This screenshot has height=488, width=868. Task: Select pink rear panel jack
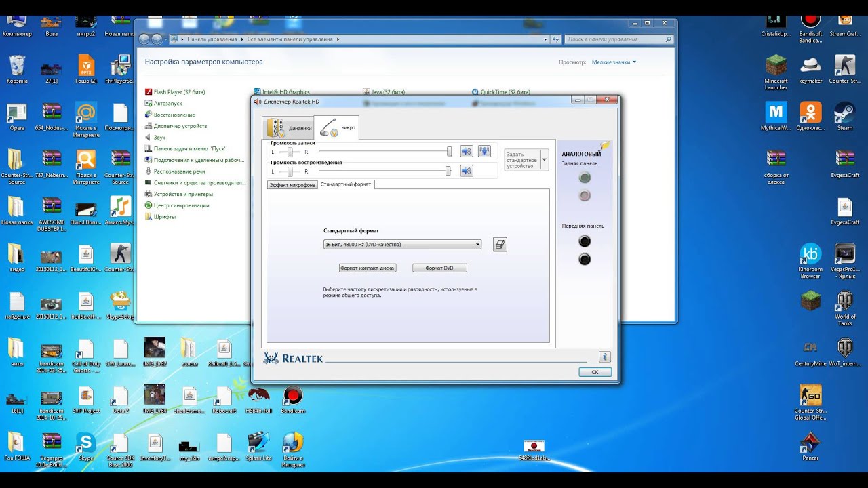(x=585, y=196)
